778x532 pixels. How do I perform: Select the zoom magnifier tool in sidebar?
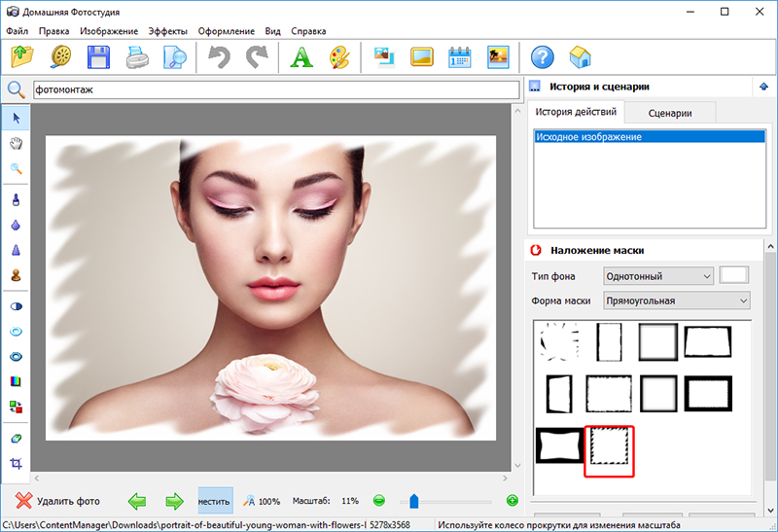click(x=16, y=168)
